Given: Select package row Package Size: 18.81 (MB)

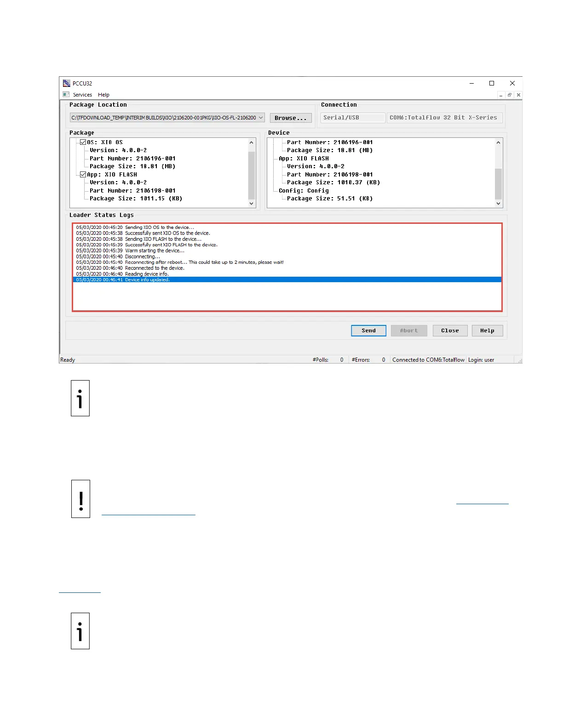Looking at the screenshot, I should pyautogui.click(x=132, y=166).
